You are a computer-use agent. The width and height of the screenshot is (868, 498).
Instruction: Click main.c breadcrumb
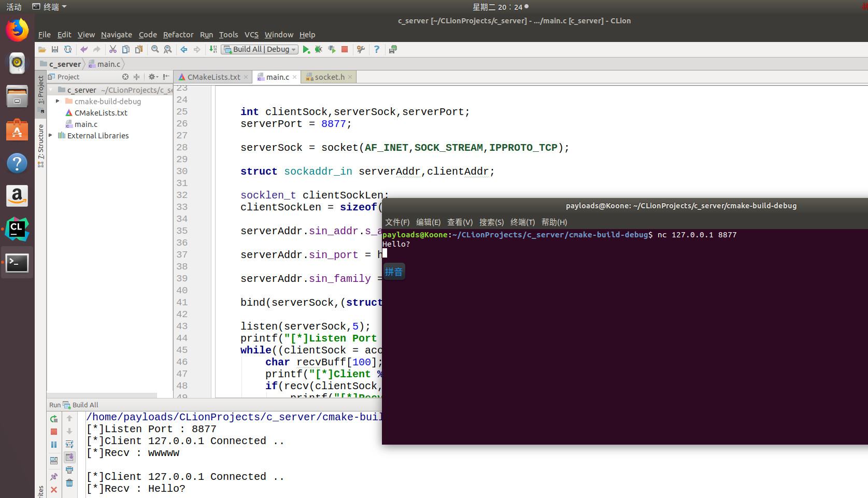pos(105,64)
